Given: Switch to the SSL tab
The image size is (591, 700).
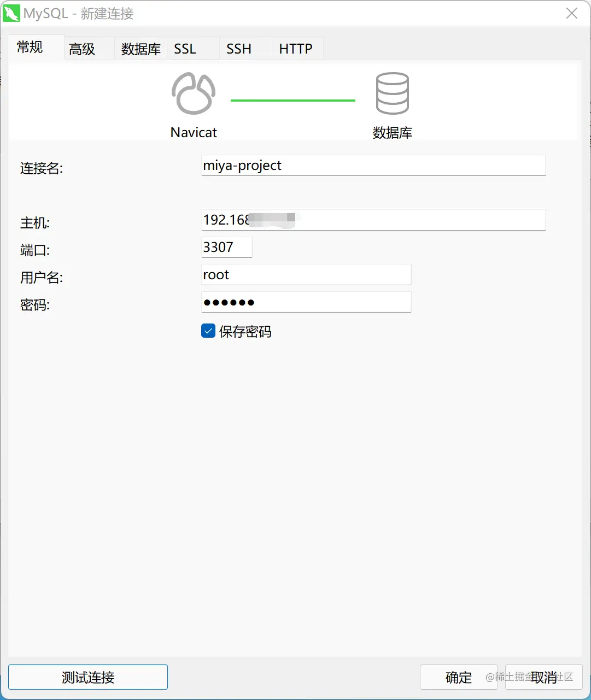Looking at the screenshot, I should (193, 49).
